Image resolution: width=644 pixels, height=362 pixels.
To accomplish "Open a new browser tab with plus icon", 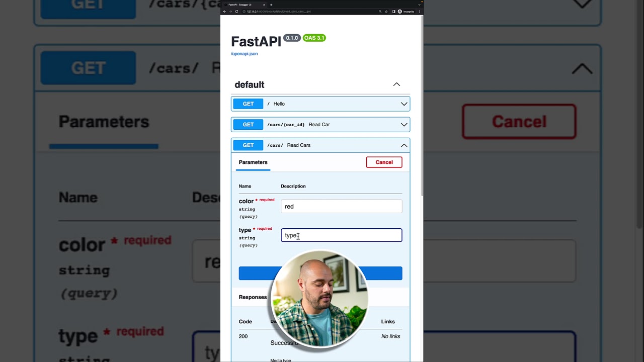I will coord(271,5).
